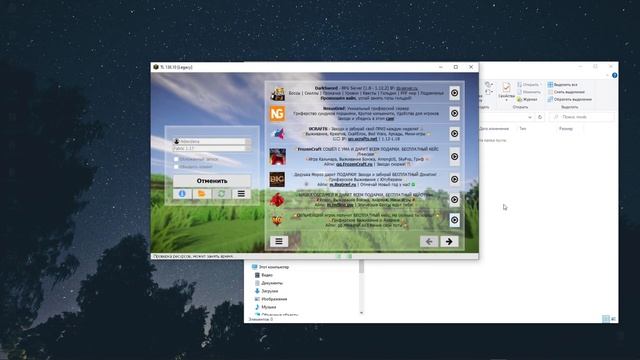Play on the FrozenCraft server row
Viewport: 640px width, 360px height.
[x=454, y=157]
